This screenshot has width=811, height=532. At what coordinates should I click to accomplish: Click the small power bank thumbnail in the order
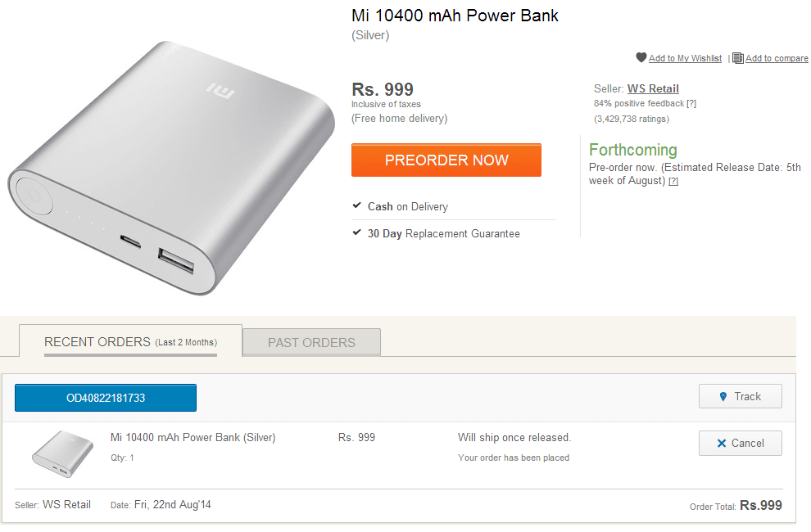(57, 453)
